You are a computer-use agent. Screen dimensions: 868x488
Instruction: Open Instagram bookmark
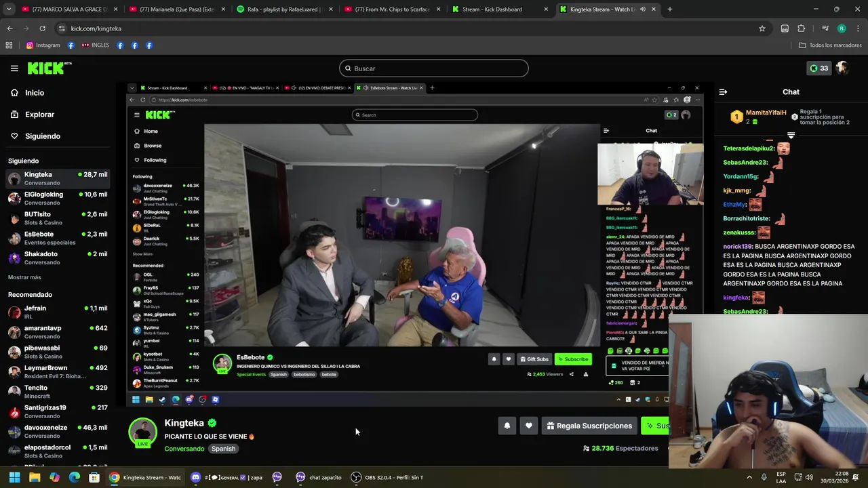pos(43,45)
